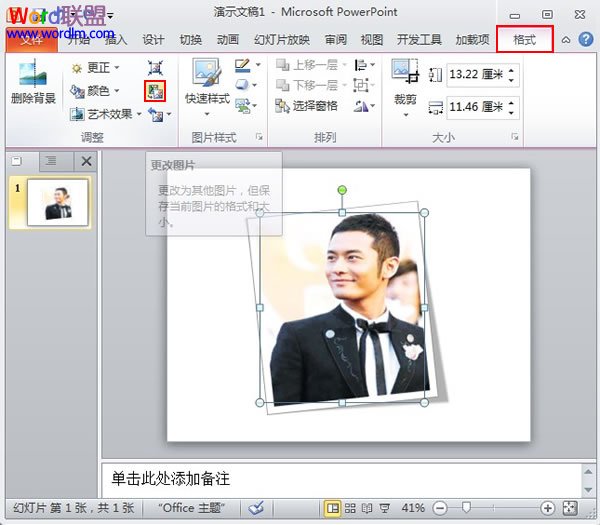This screenshot has height=525, width=600.
Task: Select the slides thumbnail pane tab
Action: pos(17,161)
